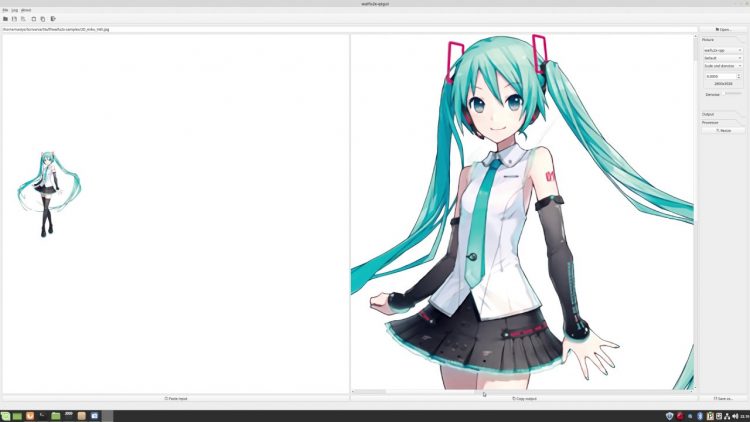Click the clipboard tray icon
The width and height of the screenshot is (750, 422).
tap(710, 416)
